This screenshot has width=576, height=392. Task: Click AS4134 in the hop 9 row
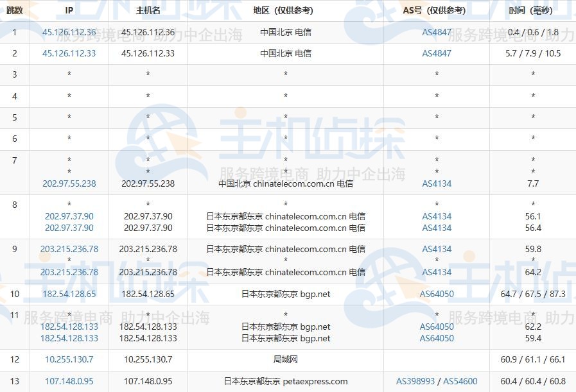coord(436,249)
